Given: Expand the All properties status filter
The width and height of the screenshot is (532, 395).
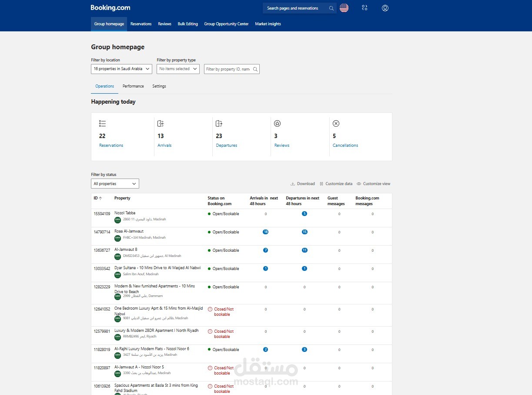Looking at the screenshot, I should [115, 184].
